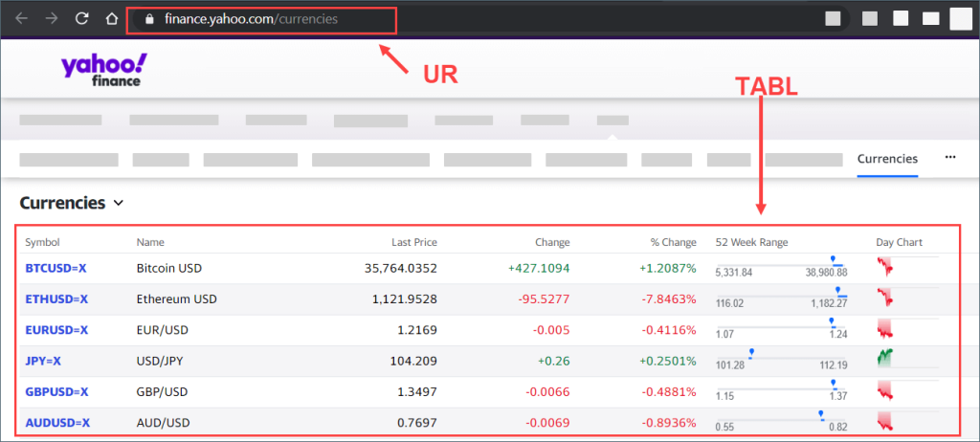This screenshot has width=980, height=442.
Task: Open the ETHUSD=X symbol link
Action: [x=56, y=298]
